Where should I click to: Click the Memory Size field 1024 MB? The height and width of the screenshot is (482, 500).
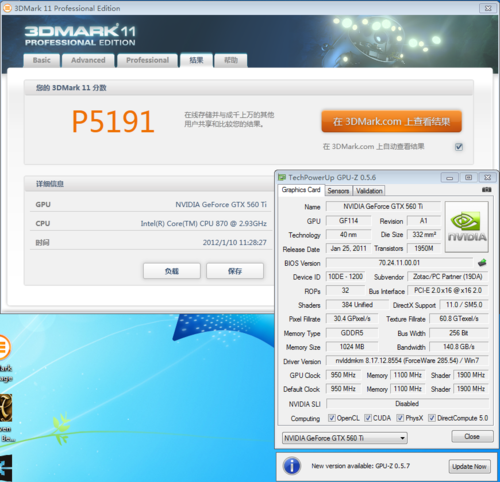coord(352,347)
